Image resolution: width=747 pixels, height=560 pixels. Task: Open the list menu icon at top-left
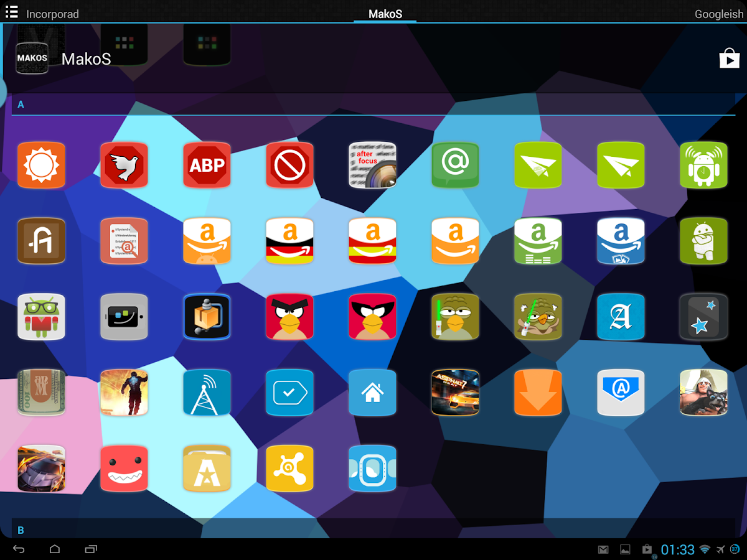pyautogui.click(x=11, y=12)
